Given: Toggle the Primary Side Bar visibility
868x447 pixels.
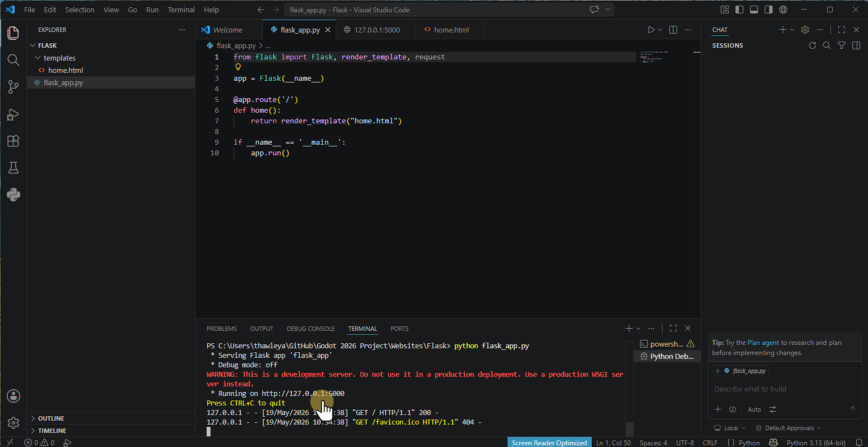Looking at the screenshot, I should coord(739,10).
